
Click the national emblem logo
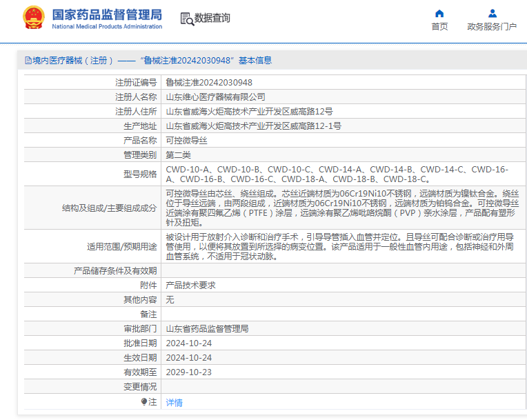point(33,17)
